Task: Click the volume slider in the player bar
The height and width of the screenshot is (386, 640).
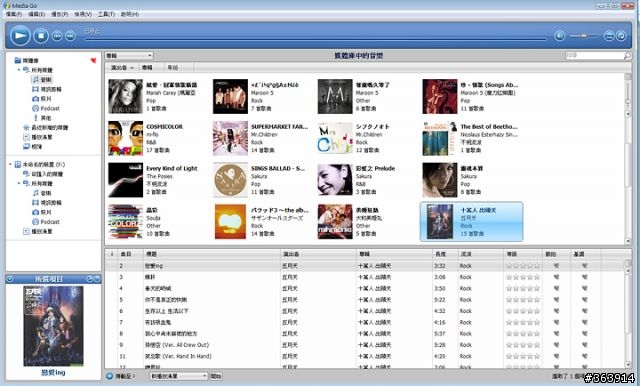Action: pyautogui.click(x=584, y=36)
